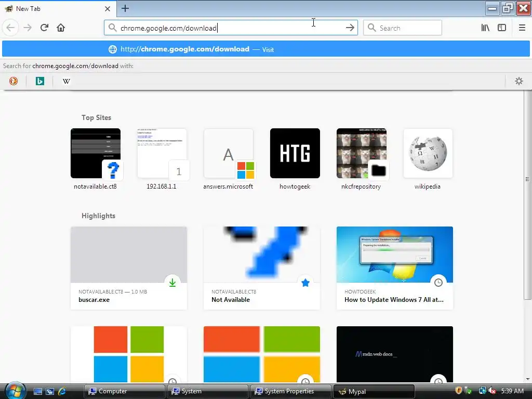Screen dimensions: 532x399
Task: Launch Internet Explorer from quick launch
Action: click(62, 392)
